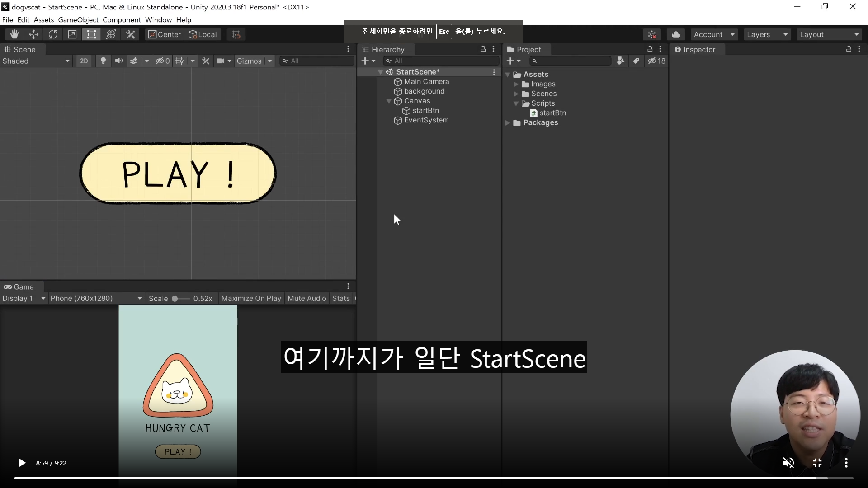Play the video
868x488 pixels.
point(22,463)
